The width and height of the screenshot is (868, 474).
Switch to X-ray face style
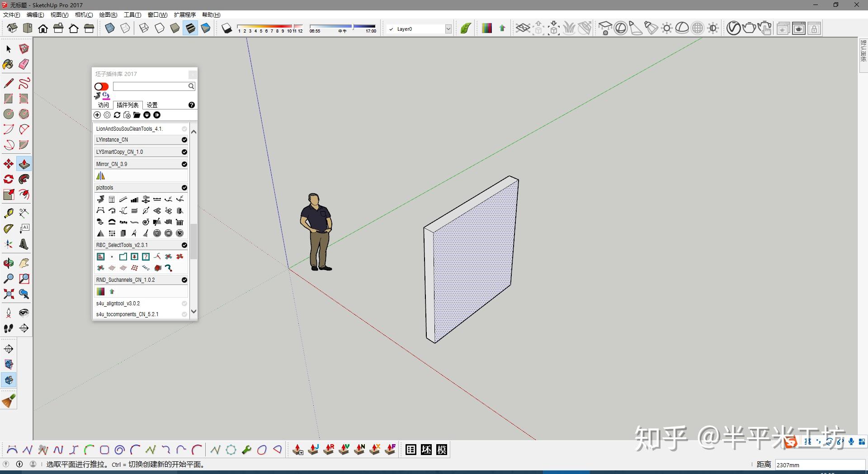tap(110, 28)
